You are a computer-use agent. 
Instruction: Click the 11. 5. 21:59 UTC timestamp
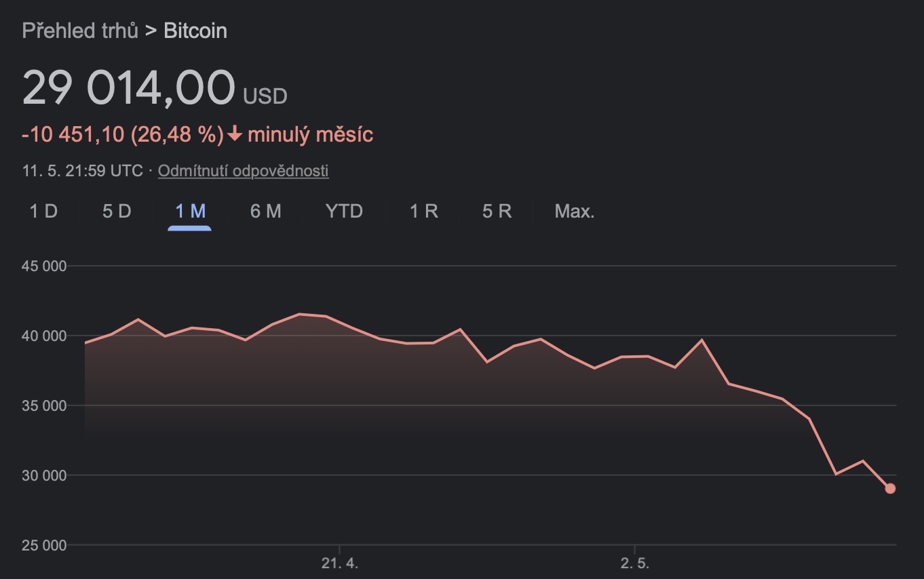pos(83,171)
